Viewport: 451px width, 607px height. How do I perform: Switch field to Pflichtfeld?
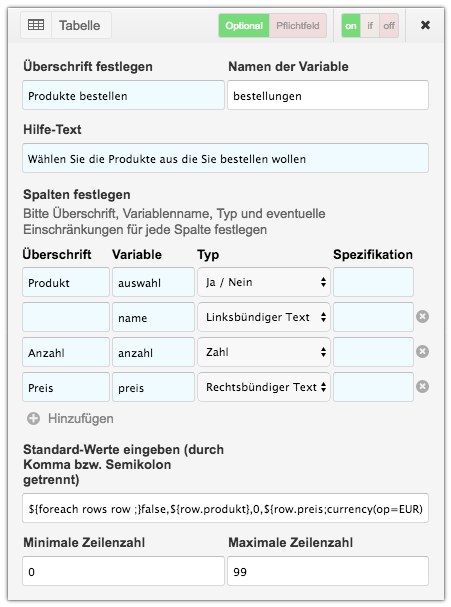(298, 26)
